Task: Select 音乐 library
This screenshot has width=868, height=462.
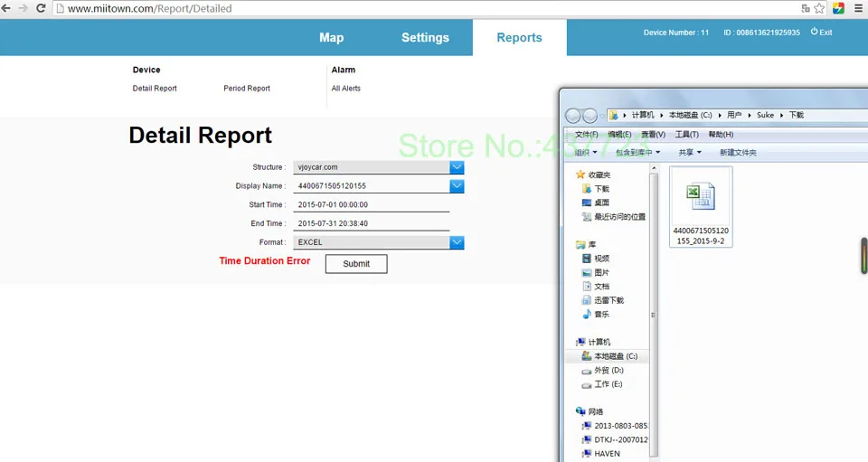Action: click(596, 315)
